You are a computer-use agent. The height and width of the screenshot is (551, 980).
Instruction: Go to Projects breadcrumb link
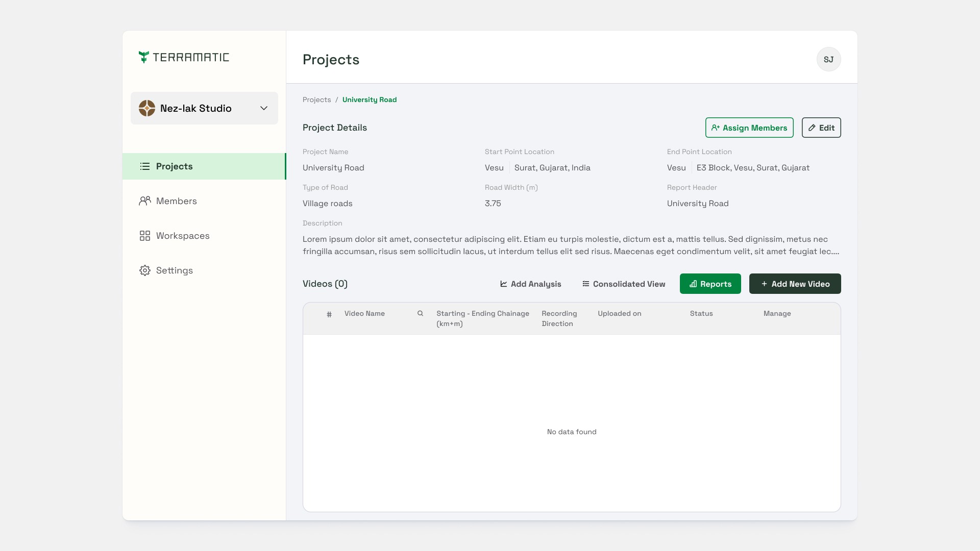(316, 99)
